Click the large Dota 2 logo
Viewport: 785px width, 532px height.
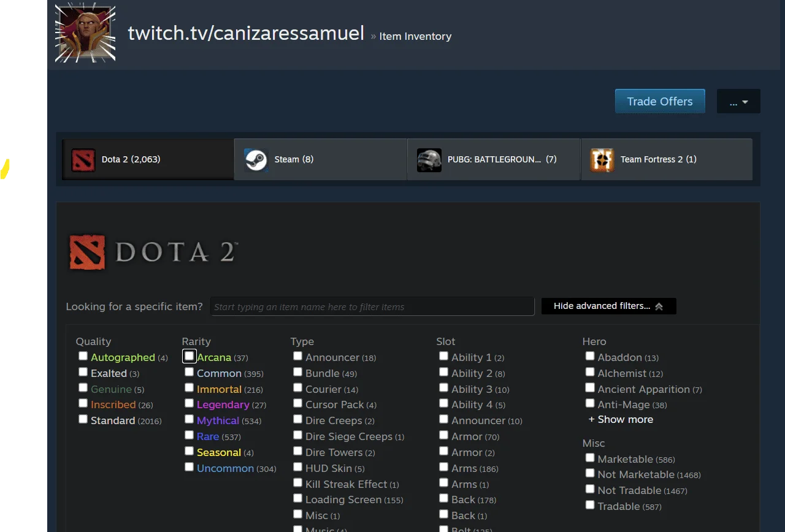(153, 252)
